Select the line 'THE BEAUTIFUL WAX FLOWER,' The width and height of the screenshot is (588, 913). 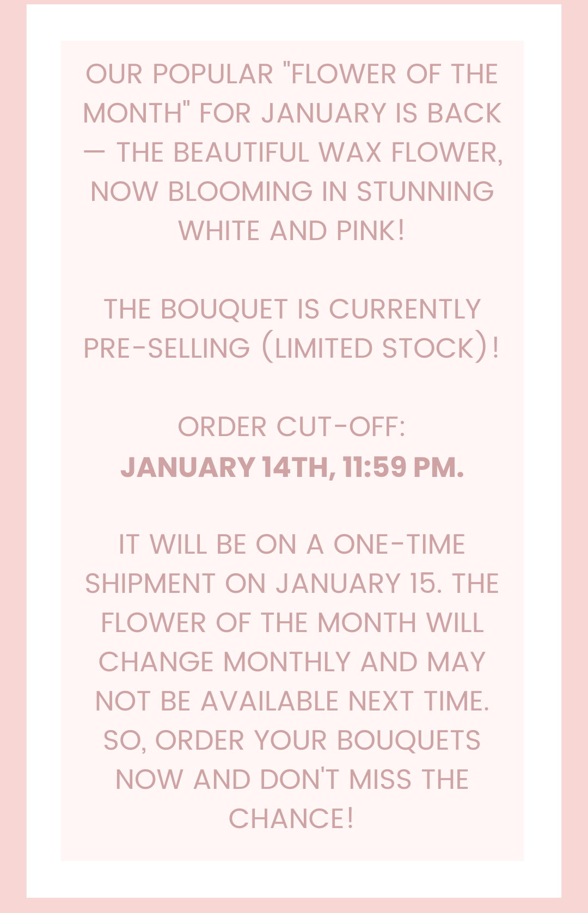310,153
